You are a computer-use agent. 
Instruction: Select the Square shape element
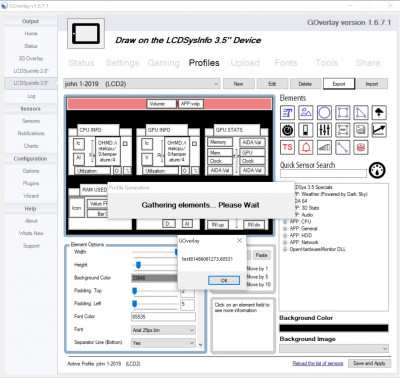coord(343,113)
